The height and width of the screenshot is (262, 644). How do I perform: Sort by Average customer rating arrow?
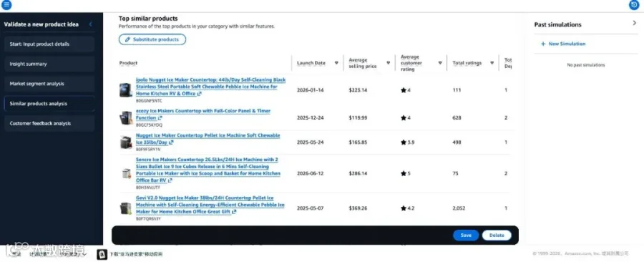[440, 63]
